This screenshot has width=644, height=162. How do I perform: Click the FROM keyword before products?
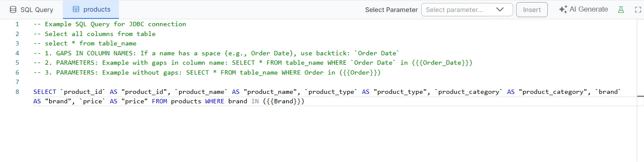tap(160, 102)
